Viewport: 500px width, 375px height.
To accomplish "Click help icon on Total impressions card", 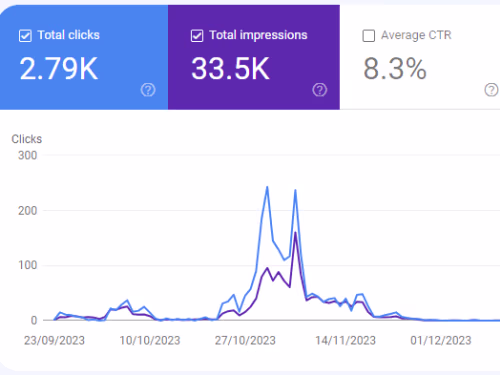I will click(x=320, y=90).
